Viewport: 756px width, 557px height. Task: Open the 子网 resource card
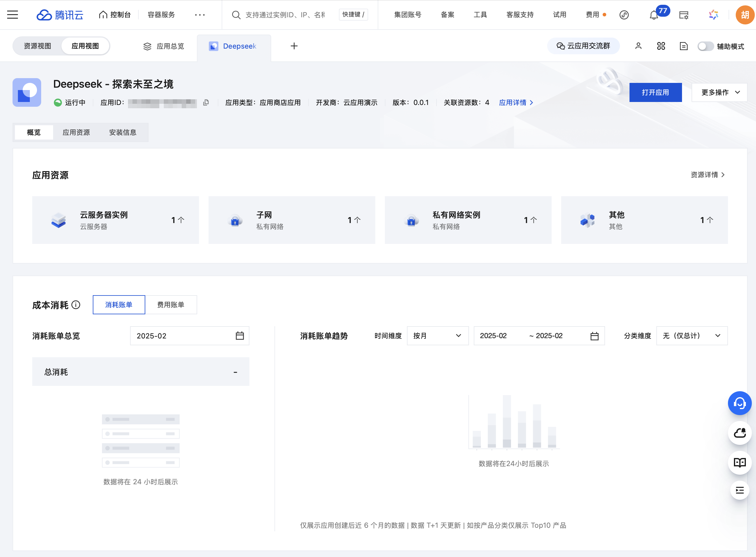click(292, 220)
